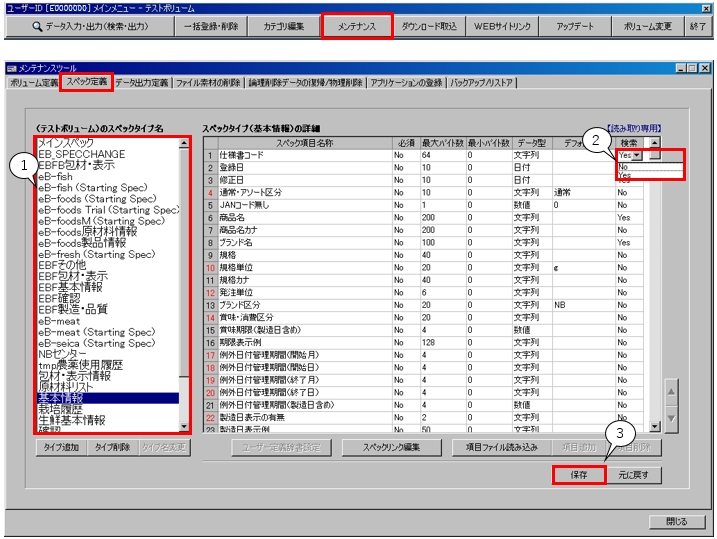Viewport: 717px width, 539px height.
Task: Select eB-foods原材料情報 spec type
Action: pyautogui.click(x=108, y=232)
